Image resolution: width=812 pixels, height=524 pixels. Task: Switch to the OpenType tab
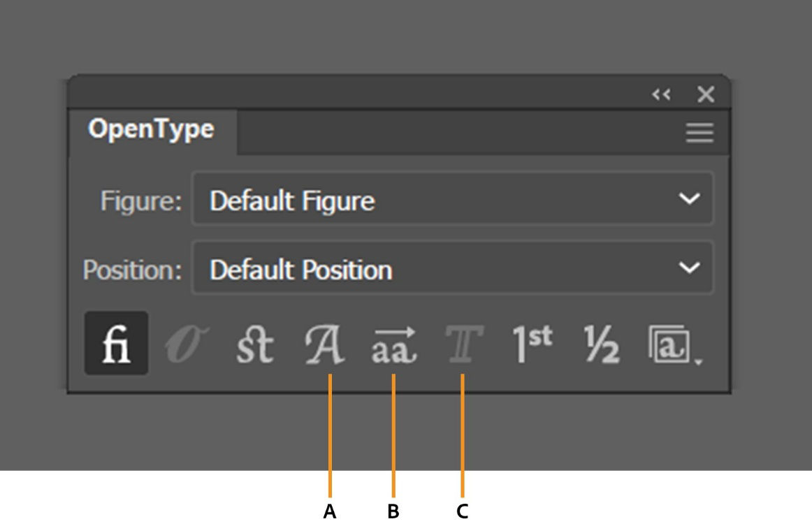(x=150, y=128)
